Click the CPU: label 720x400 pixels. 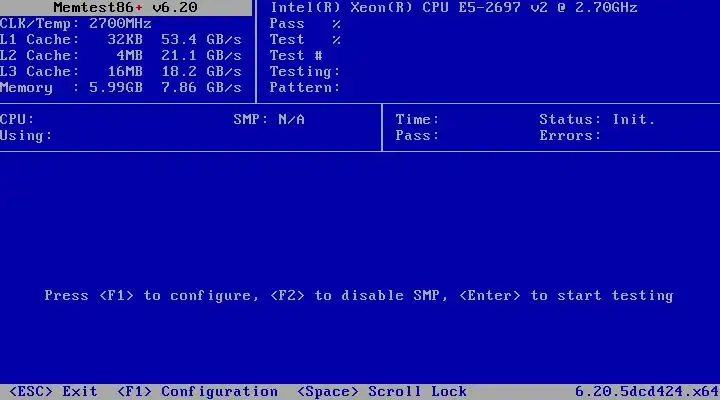click(x=17, y=119)
